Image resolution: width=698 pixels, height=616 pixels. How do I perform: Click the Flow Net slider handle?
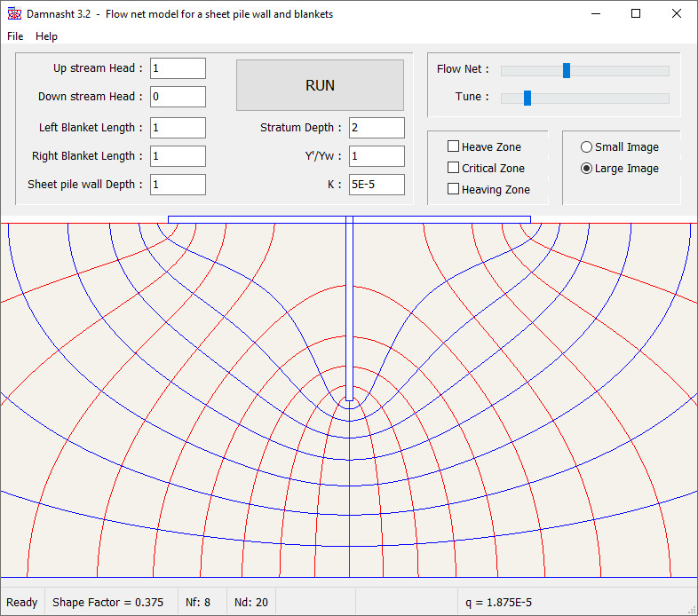[567, 71]
